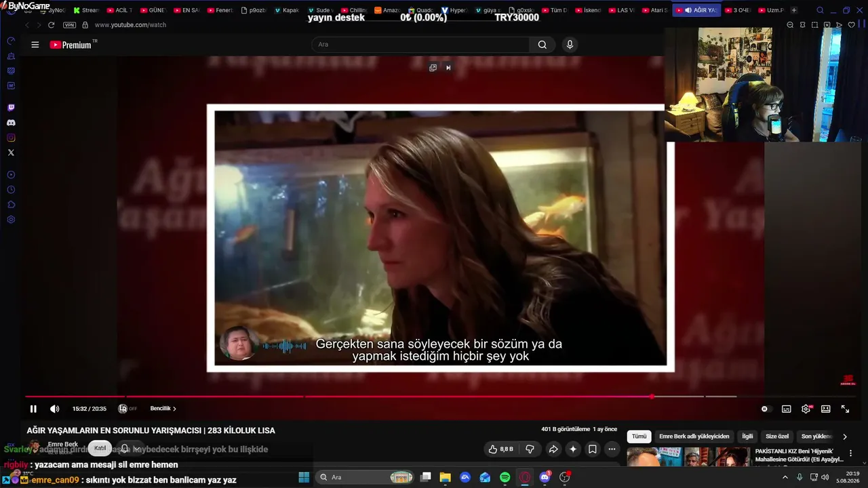Save the video to a playlist

point(593,449)
